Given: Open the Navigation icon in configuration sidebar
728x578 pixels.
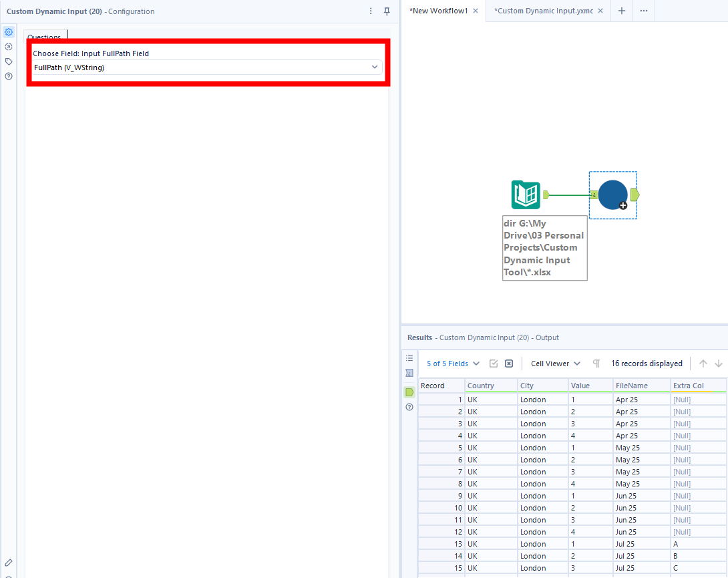Looking at the screenshot, I should pos(9,47).
